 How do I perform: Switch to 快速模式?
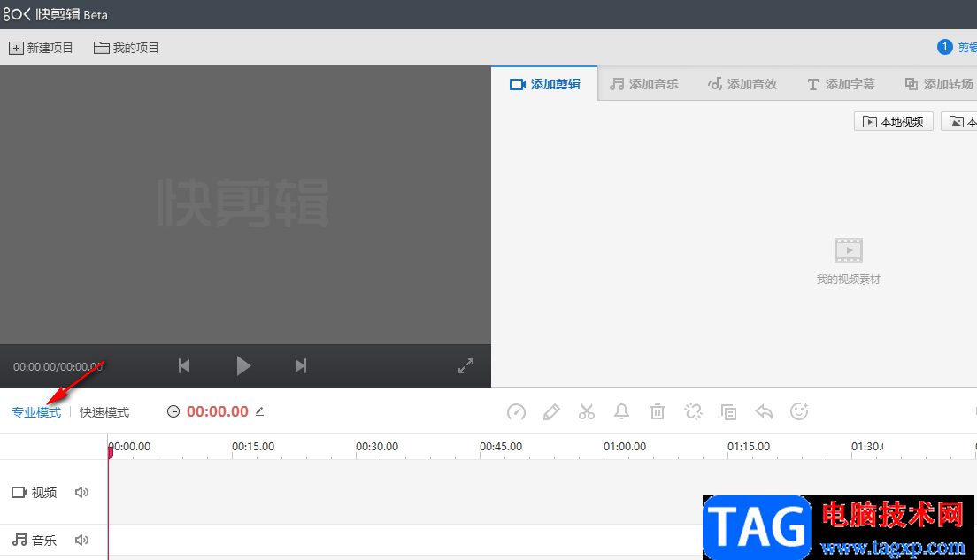[x=104, y=412]
